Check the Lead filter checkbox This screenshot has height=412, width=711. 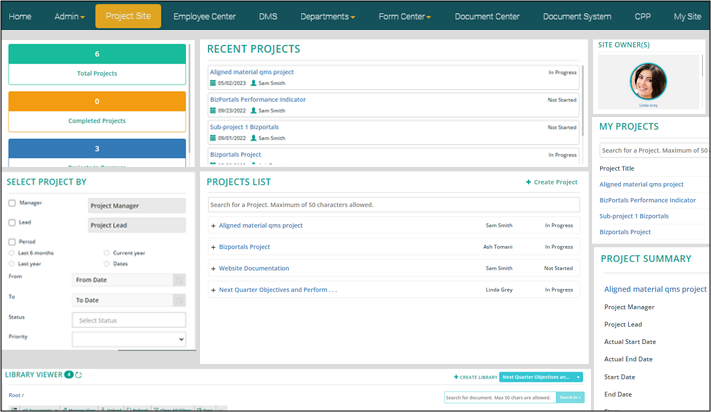click(12, 222)
